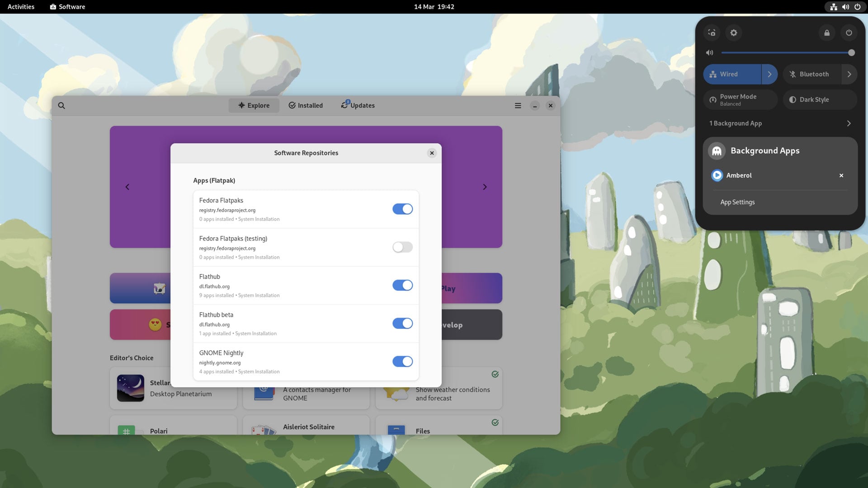Select the Flathub beta repository row
This screenshot has height=488, width=868.
tap(306, 324)
